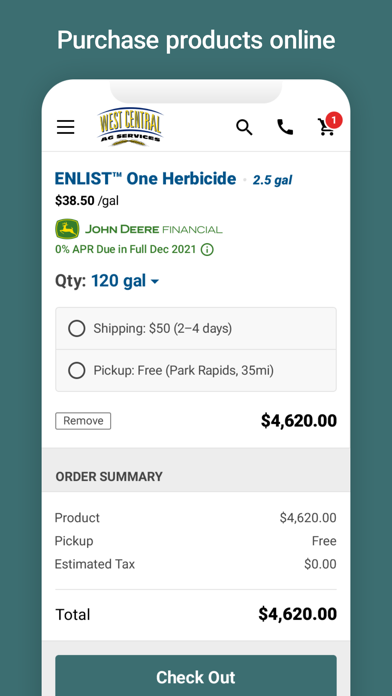The image size is (392, 696).
Task: Tap the Remove button
Action: 83,421
